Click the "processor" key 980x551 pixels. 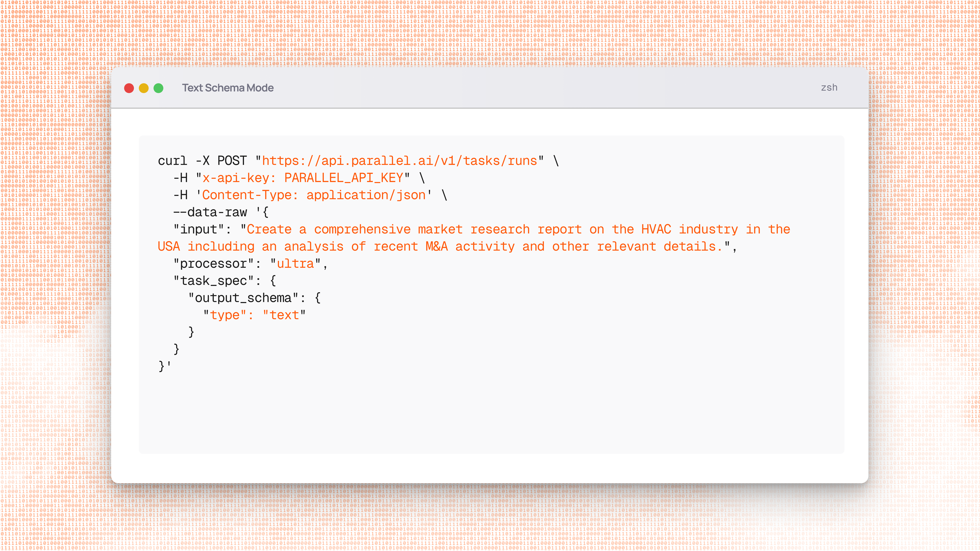[x=213, y=263]
